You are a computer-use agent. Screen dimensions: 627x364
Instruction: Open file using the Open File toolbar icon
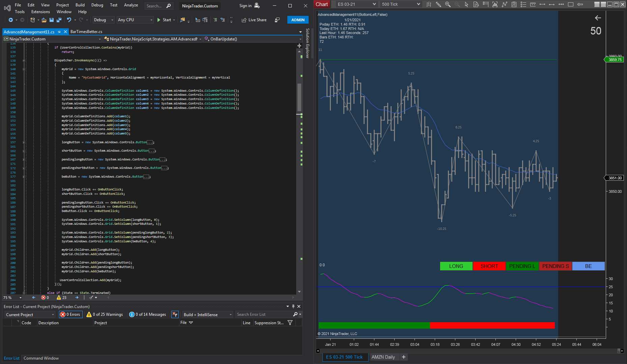[44, 20]
